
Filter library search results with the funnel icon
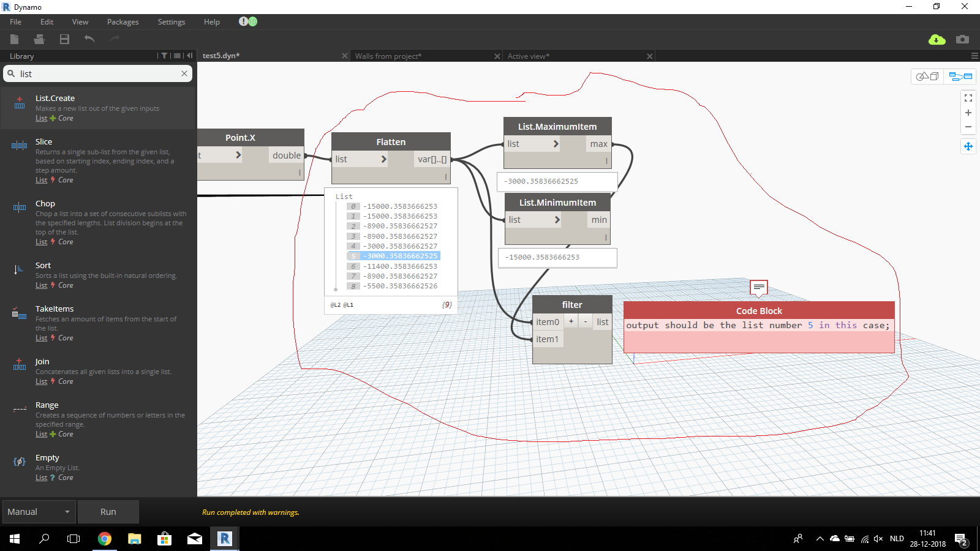(164, 56)
